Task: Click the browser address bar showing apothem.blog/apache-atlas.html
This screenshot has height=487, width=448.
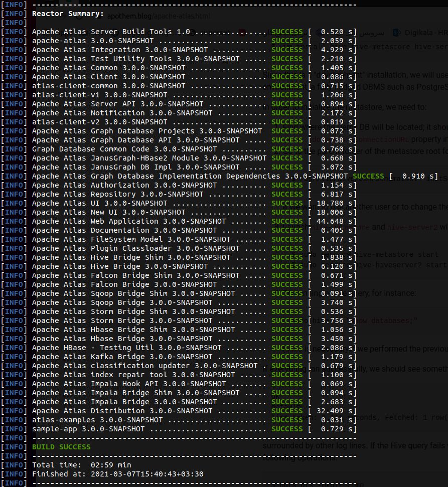Action: (x=159, y=16)
